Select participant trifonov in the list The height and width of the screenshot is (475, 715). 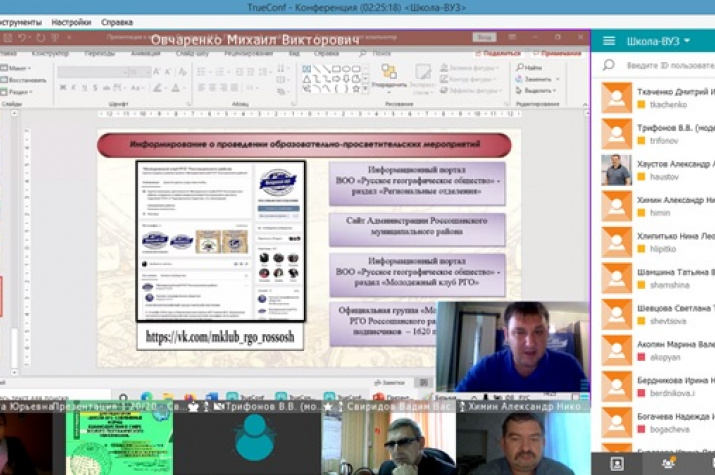(658, 134)
